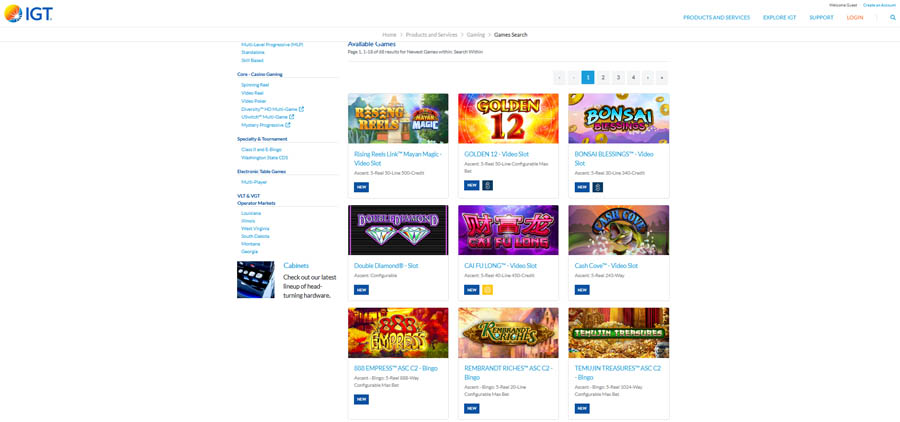The image size is (900, 422).
Task: Go to first page pagination arrow
Action: [x=560, y=78]
